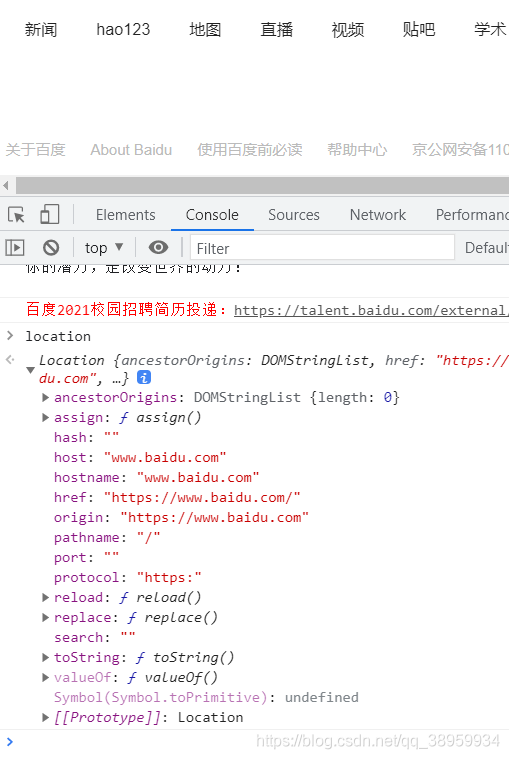
Task: Click the href "https://www.baidu.com/" value
Action: 202,497
